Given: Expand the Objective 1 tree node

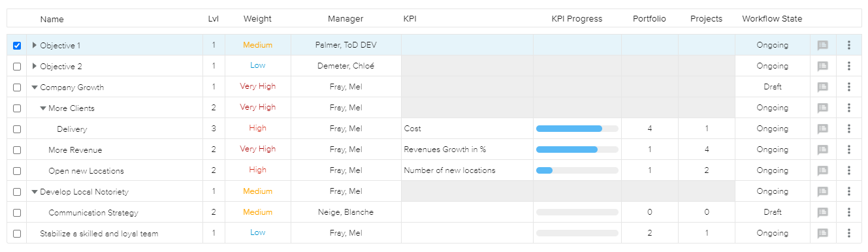Looking at the screenshot, I should pos(35,45).
